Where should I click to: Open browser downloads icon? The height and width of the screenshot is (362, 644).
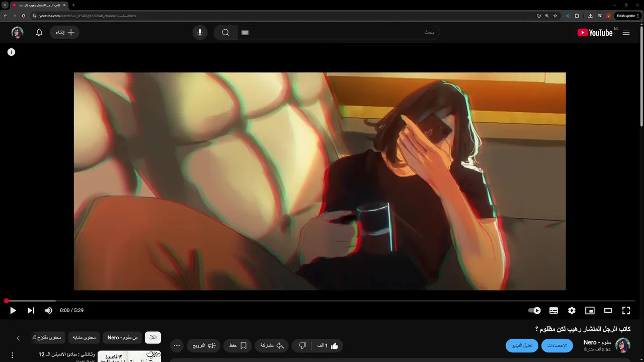point(590,16)
